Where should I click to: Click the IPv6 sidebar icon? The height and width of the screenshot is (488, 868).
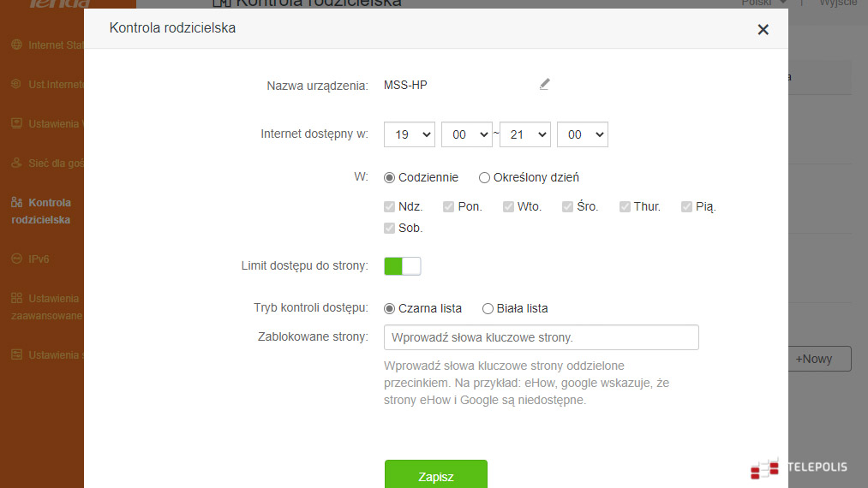coord(16,259)
